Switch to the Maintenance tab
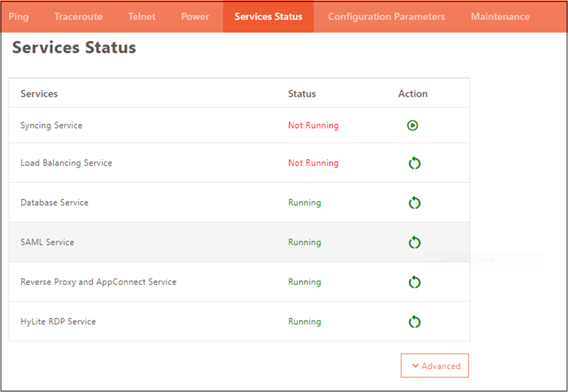Viewport: 568px width, 392px height. (x=500, y=16)
